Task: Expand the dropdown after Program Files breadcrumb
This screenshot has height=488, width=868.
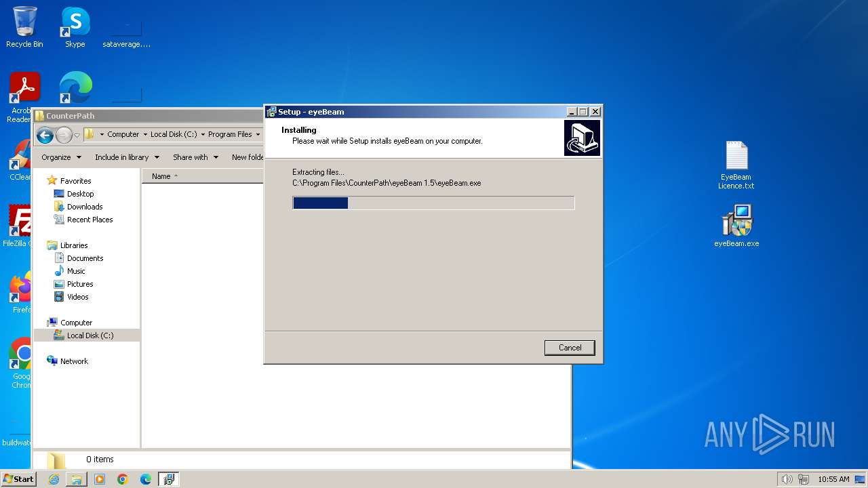Action: coord(258,134)
